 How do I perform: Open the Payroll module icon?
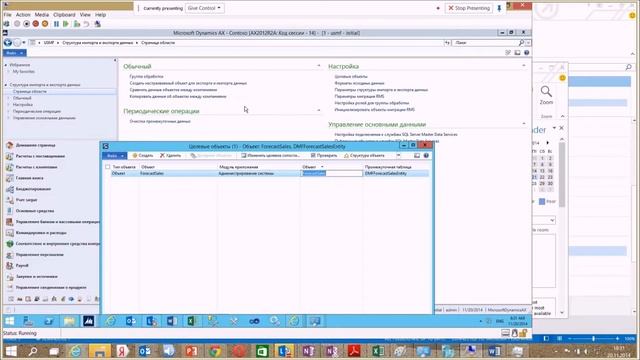pos(9,265)
